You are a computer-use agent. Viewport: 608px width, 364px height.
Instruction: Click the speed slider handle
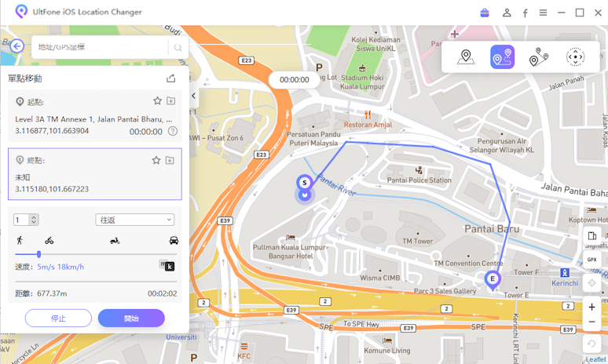click(x=38, y=254)
